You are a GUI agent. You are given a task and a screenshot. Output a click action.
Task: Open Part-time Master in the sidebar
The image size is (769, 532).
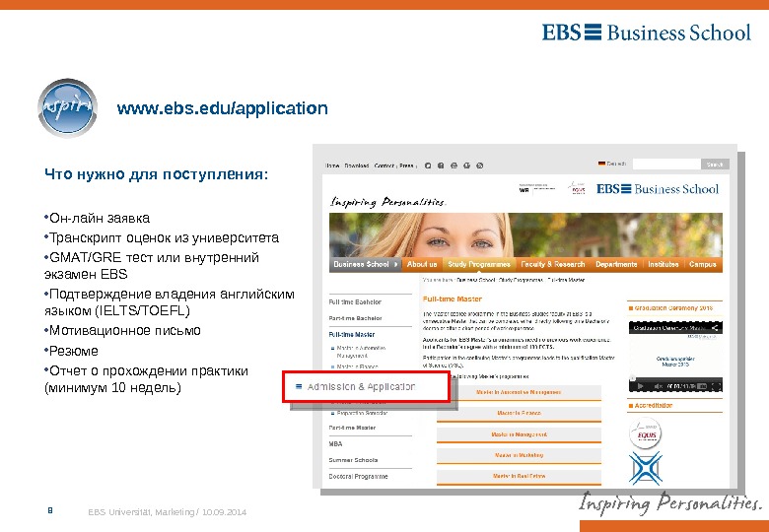[352, 428]
